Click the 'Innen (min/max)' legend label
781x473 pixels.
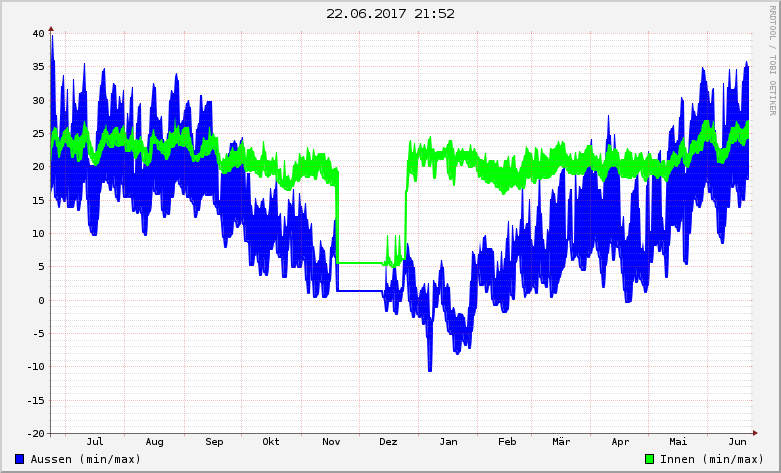click(712, 459)
